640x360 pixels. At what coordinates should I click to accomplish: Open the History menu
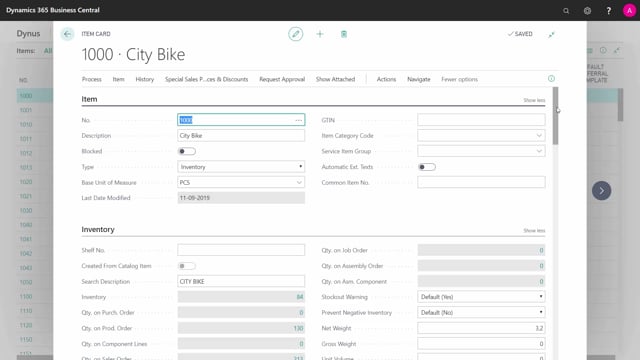coord(144,79)
